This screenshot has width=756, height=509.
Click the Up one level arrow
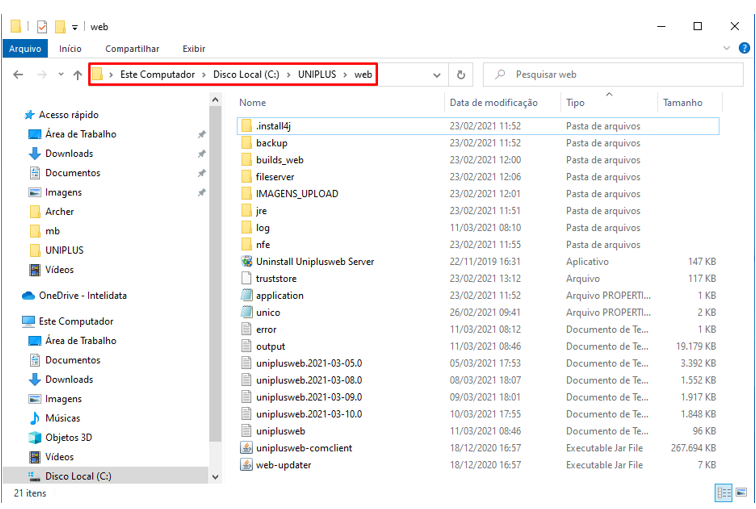[x=78, y=75]
